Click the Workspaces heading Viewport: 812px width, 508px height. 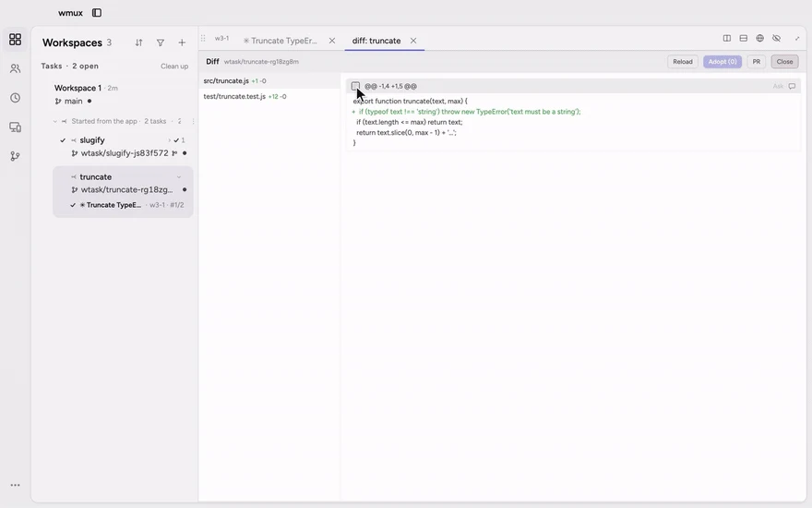(x=72, y=42)
